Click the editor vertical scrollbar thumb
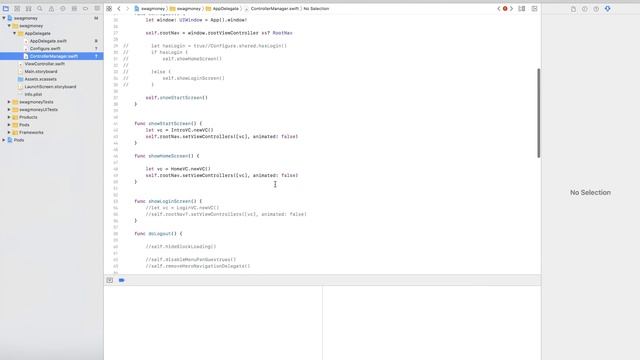Viewport: 640px width, 360px height. click(539, 113)
